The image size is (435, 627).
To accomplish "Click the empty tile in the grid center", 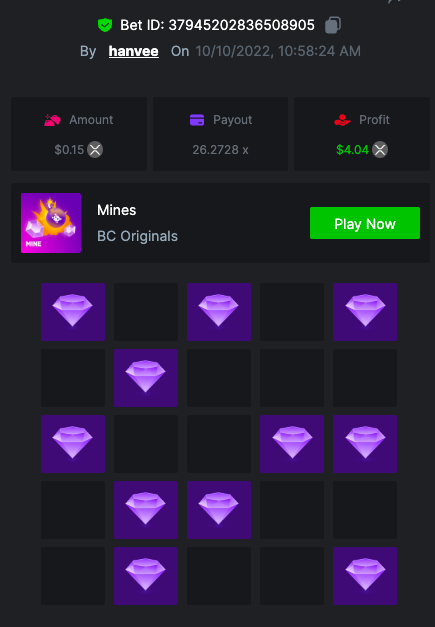I will (219, 444).
